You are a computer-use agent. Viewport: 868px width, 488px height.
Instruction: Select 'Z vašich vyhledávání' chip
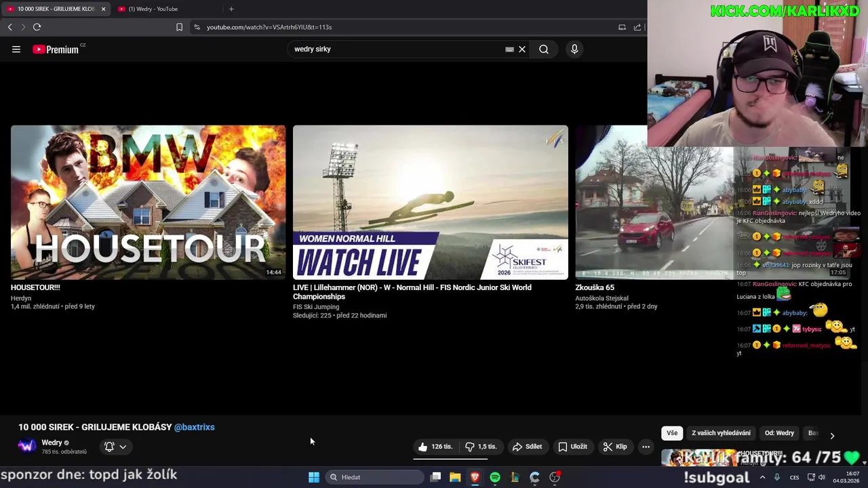click(x=721, y=433)
